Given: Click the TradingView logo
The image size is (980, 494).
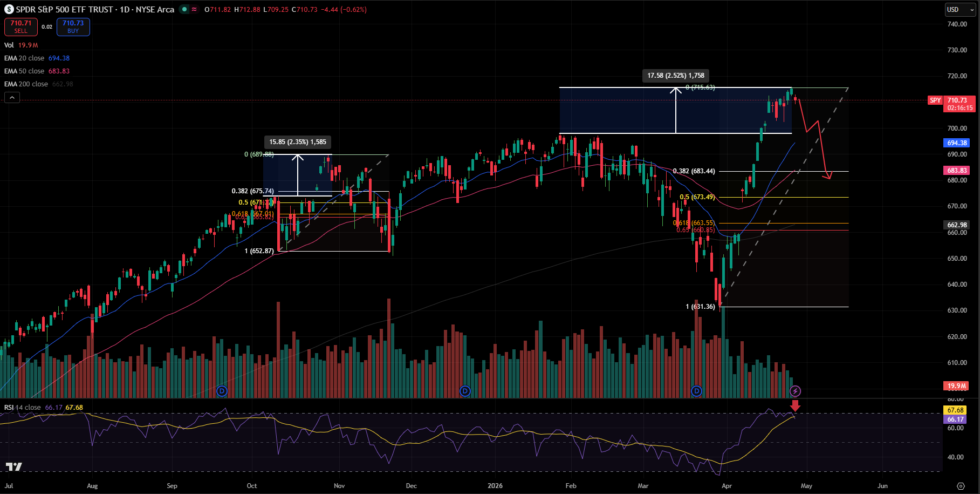Looking at the screenshot, I should click(14, 466).
